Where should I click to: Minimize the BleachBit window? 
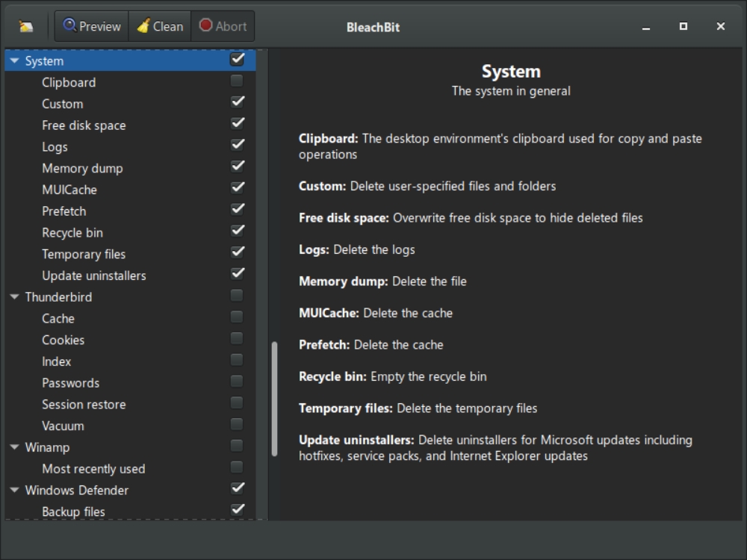pos(646,27)
